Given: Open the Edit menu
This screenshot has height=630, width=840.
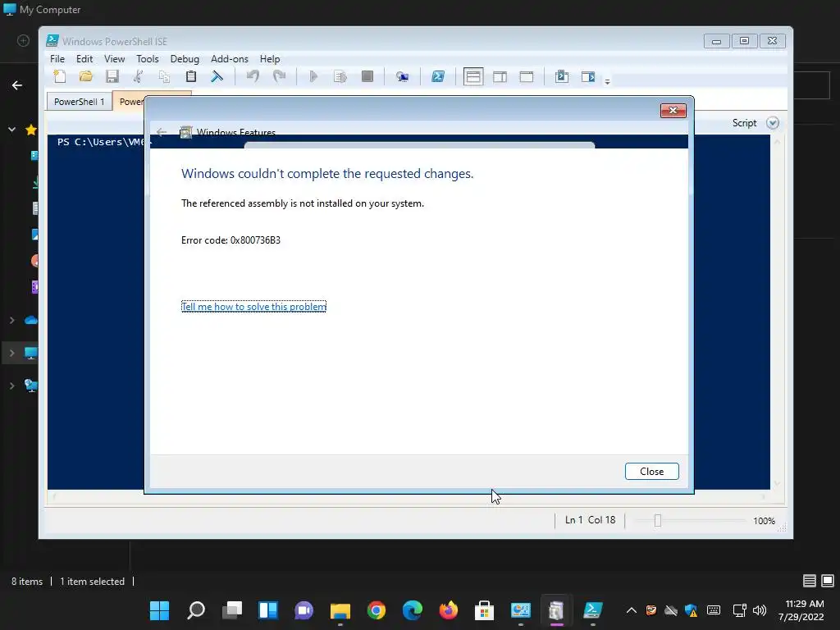Looking at the screenshot, I should 84,59.
